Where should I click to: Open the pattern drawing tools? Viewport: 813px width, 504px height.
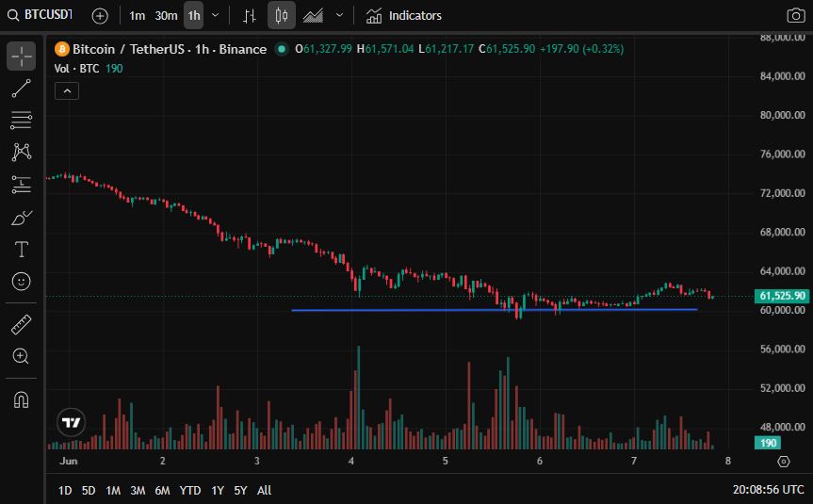point(22,152)
